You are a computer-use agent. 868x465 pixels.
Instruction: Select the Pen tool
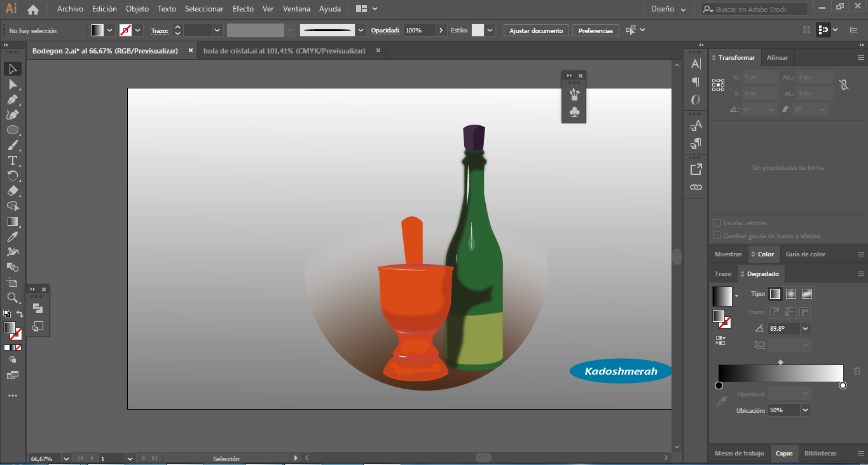[13, 99]
